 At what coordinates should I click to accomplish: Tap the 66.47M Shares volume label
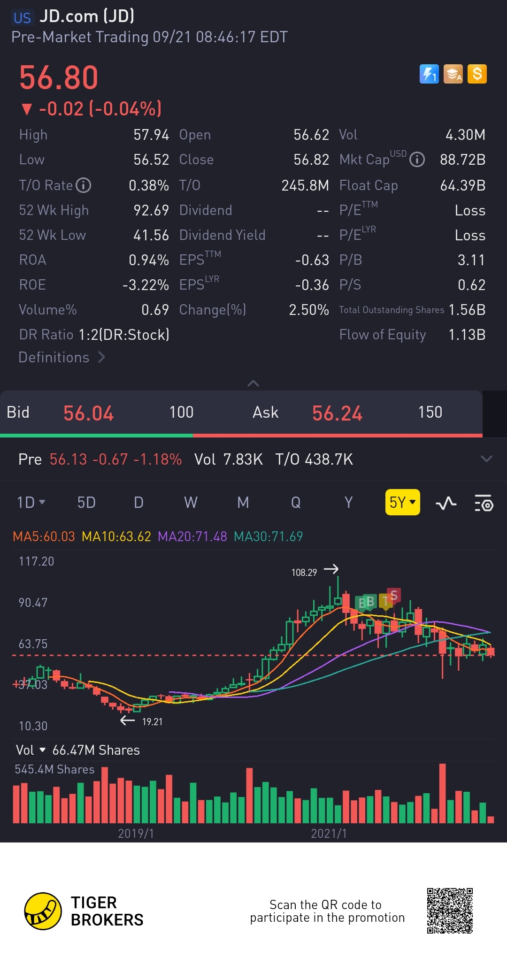tap(96, 750)
